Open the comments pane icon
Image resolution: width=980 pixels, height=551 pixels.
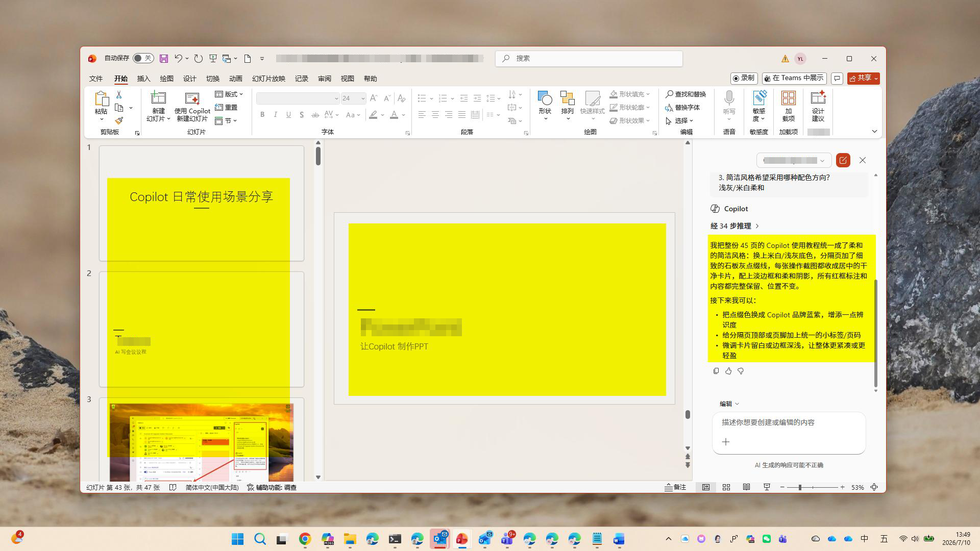pyautogui.click(x=837, y=78)
